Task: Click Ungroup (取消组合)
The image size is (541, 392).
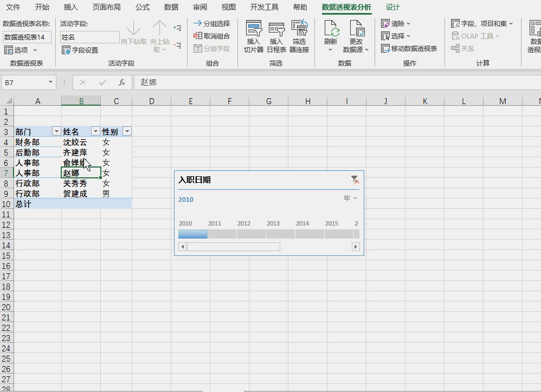Action: pos(211,36)
